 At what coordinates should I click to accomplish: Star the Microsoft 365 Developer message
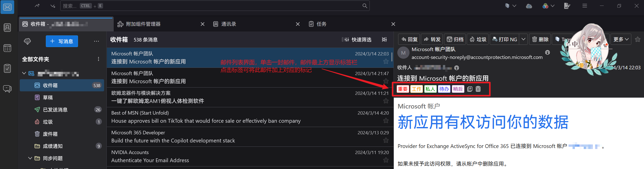[386, 140]
